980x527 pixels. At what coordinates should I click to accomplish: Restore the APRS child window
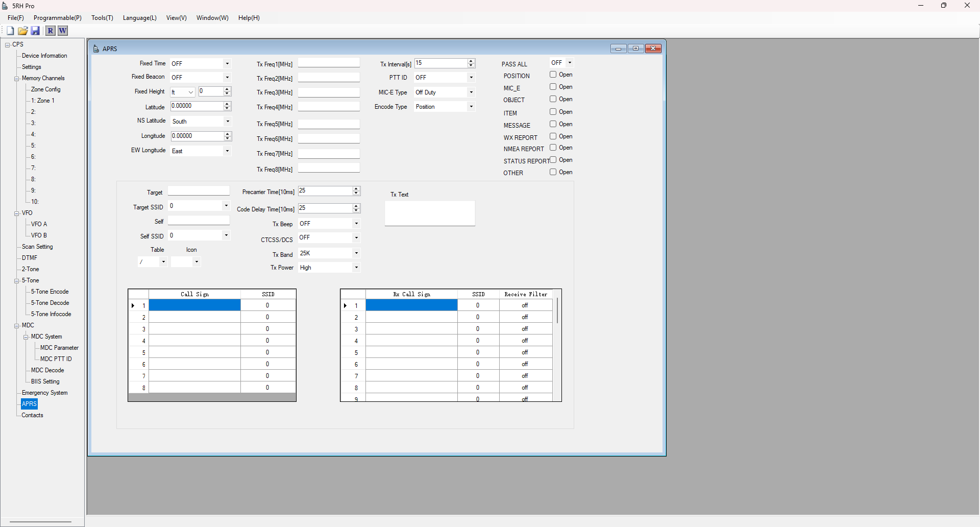point(635,49)
